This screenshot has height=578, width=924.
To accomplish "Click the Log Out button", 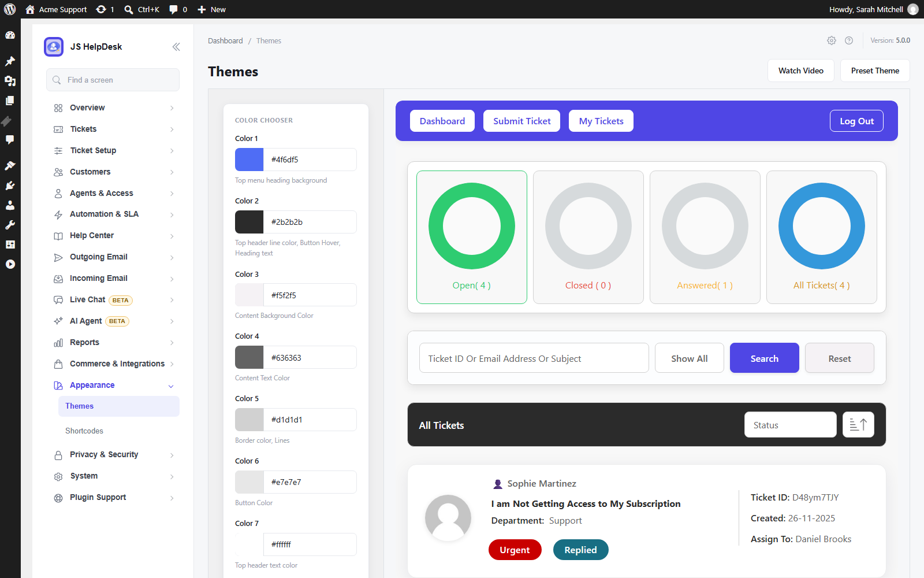I will [856, 121].
